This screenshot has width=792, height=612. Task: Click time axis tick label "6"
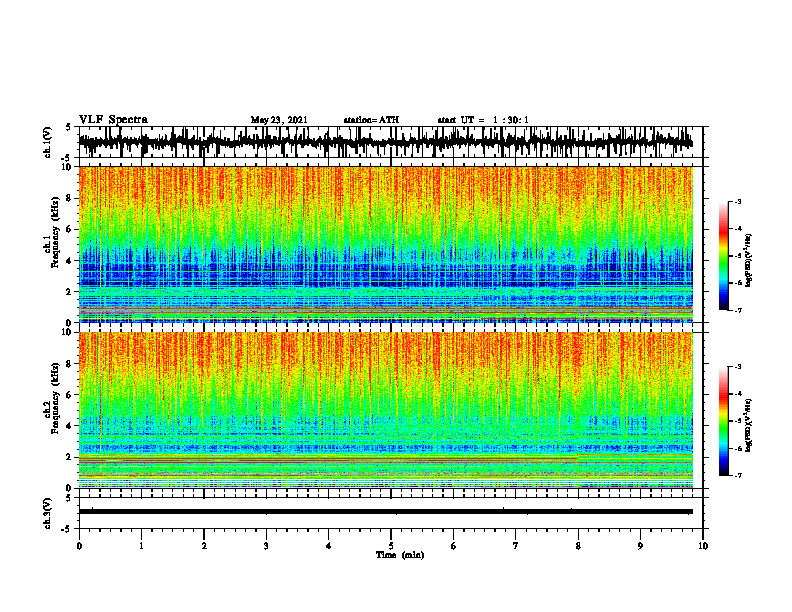tap(454, 546)
